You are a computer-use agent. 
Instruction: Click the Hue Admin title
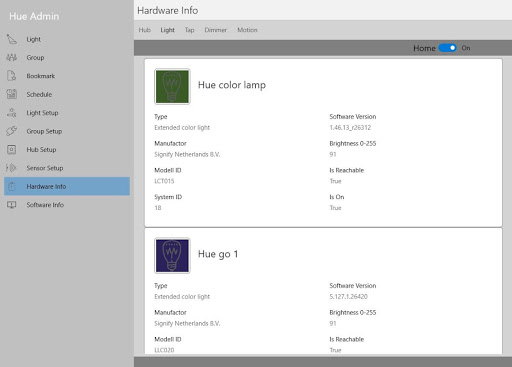click(34, 16)
